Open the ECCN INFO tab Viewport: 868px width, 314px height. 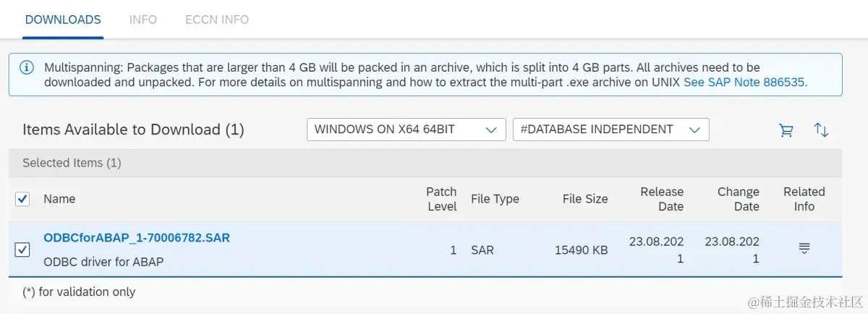click(216, 20)
